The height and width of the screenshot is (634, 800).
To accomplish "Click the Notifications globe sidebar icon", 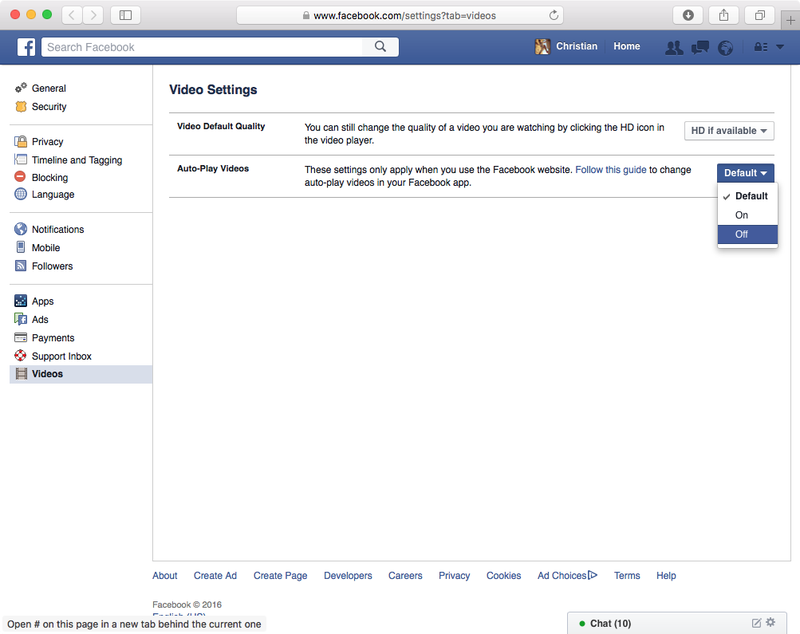I will click(20, 229).
